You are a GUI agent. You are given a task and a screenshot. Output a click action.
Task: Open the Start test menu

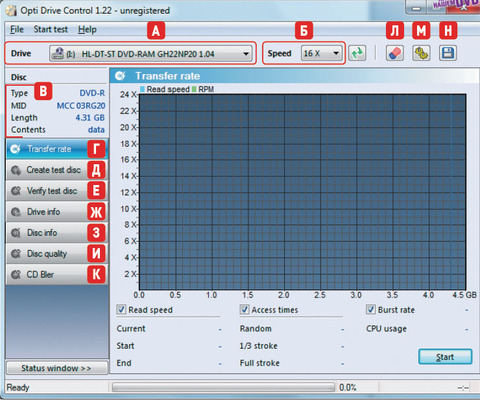(51, 30)
